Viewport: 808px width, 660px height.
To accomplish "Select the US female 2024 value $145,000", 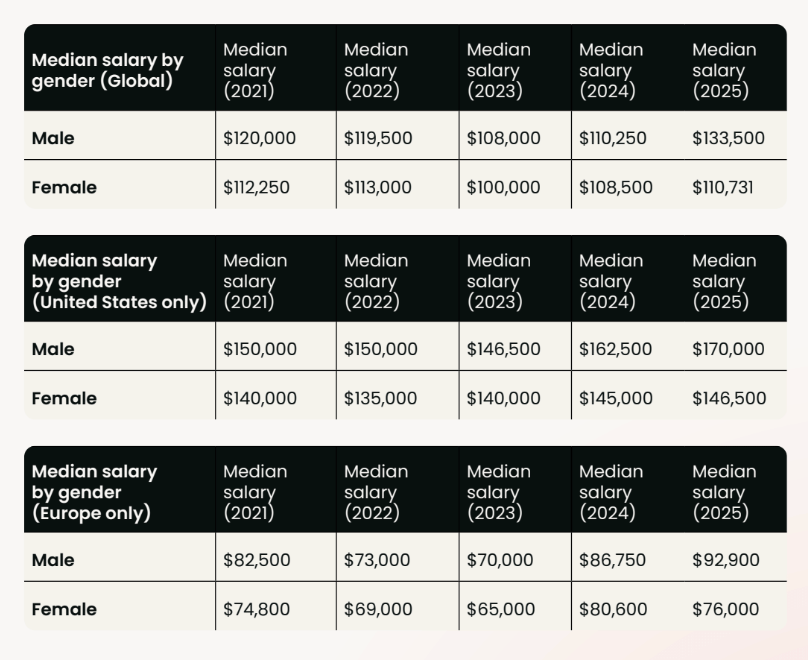I will pyautogui.click(x=616, y=398).
